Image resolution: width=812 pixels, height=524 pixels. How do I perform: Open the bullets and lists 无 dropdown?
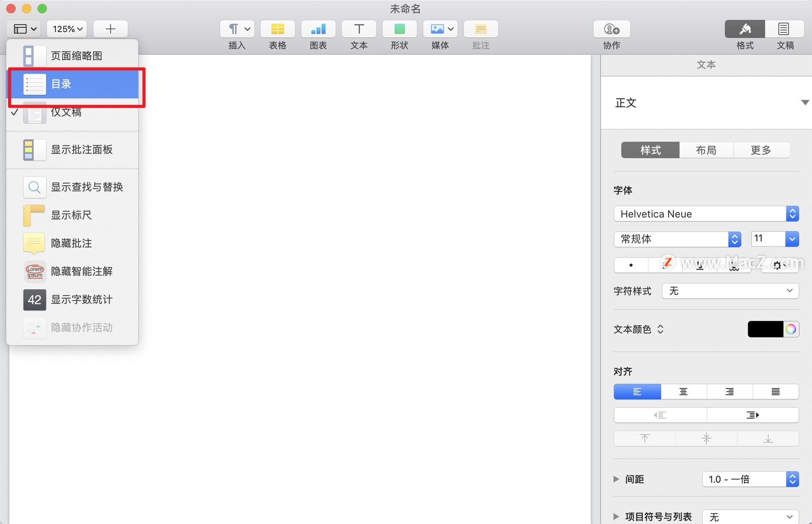point(750,517)
